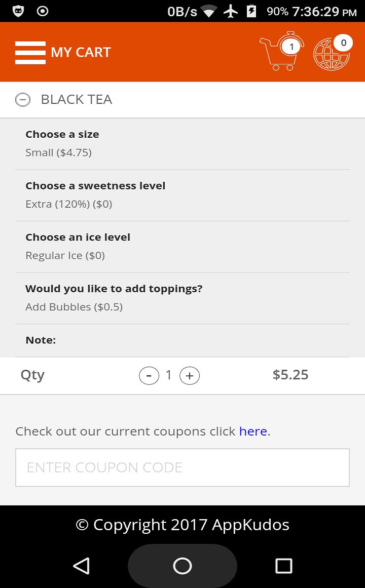The width and height of the screenshot is (365, 588).
Task: Tap the Copyright 2017 AppKudos footer
Action: (x=182, y=525)
